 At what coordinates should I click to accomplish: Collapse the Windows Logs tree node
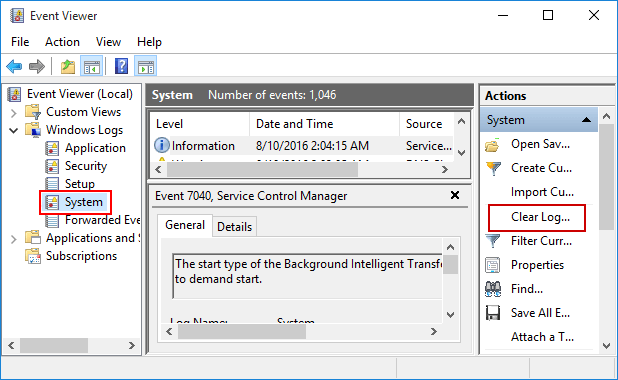coord(14,130)
